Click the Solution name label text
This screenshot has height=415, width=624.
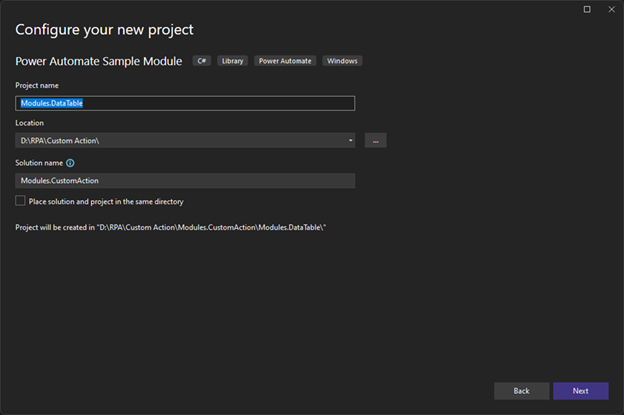point(39,162)
